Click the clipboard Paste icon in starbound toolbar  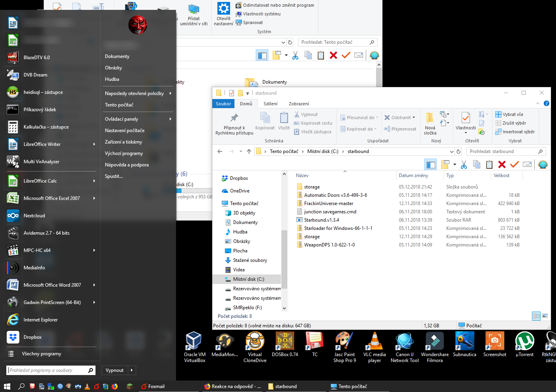tap(489, 164)
